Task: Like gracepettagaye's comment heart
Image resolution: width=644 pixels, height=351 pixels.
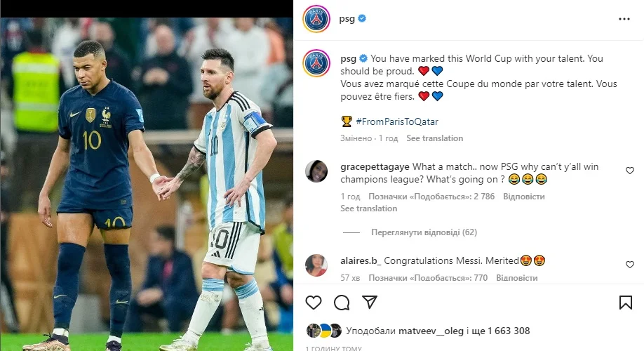Action: (x=630, y=170)
